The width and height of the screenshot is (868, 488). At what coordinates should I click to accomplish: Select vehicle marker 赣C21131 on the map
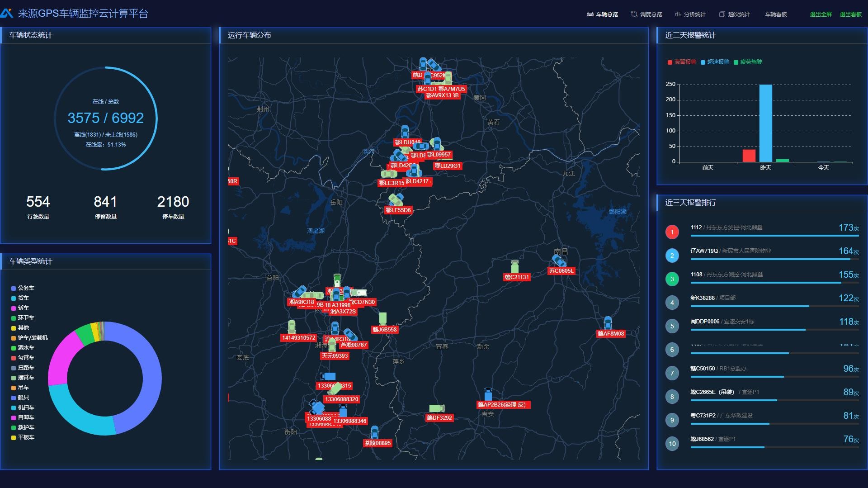514,267
